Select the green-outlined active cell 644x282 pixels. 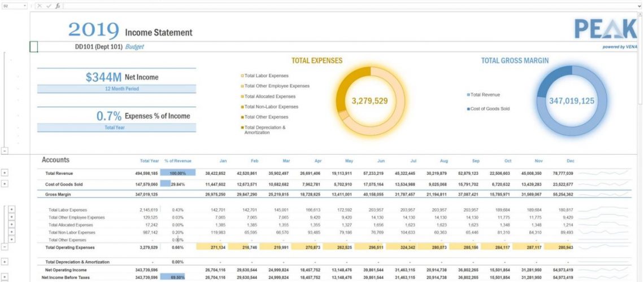point(34,47)
